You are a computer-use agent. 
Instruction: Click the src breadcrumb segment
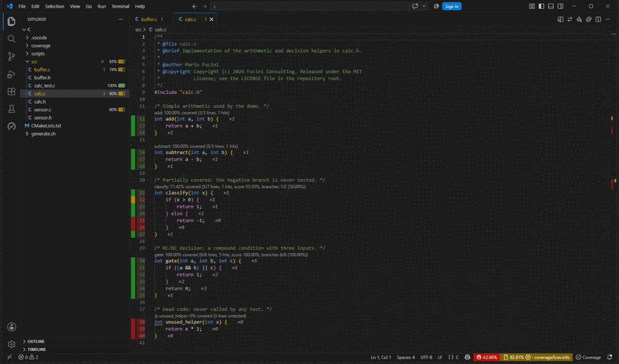[138, 29]
